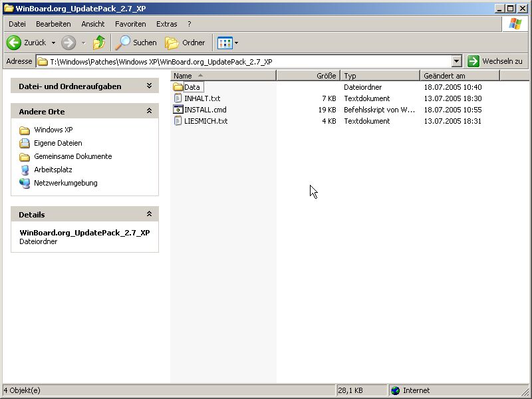The height and width of the screenshot is (399, 532).
Task: Click the folder icon in address bar
Action: pyautogui.click(x=43, y=62)
